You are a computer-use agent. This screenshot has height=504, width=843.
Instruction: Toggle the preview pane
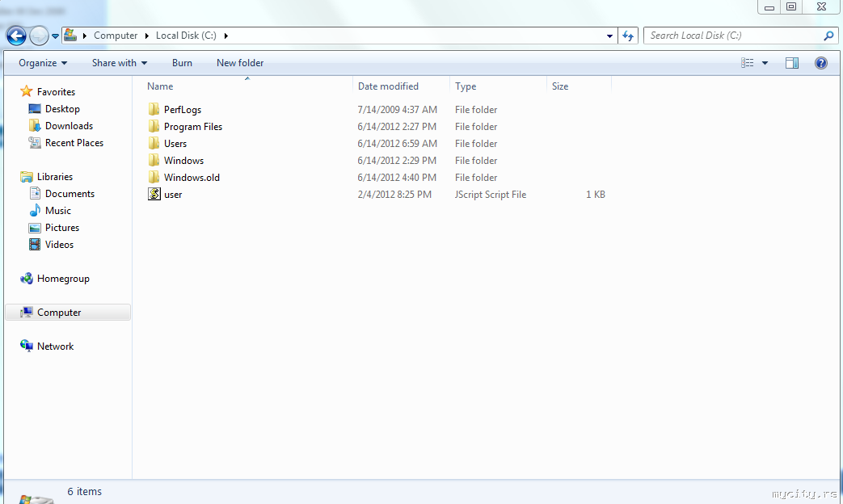click(792, 63)
